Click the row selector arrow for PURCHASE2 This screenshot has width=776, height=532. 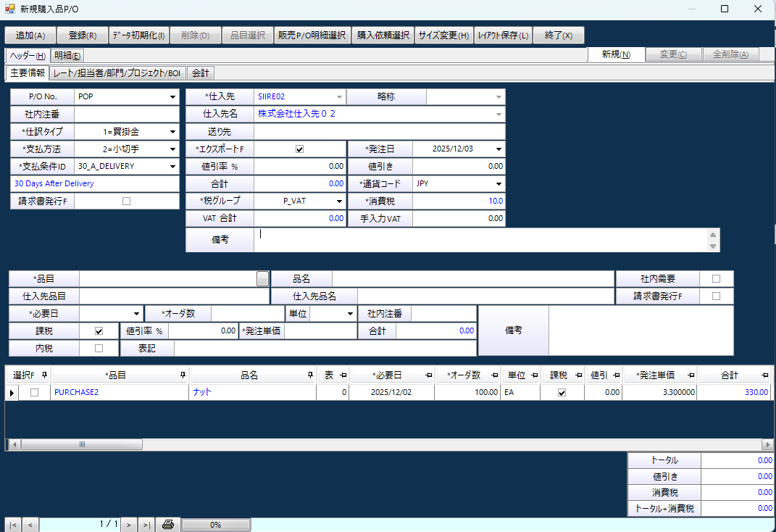(x=12, y=391)
